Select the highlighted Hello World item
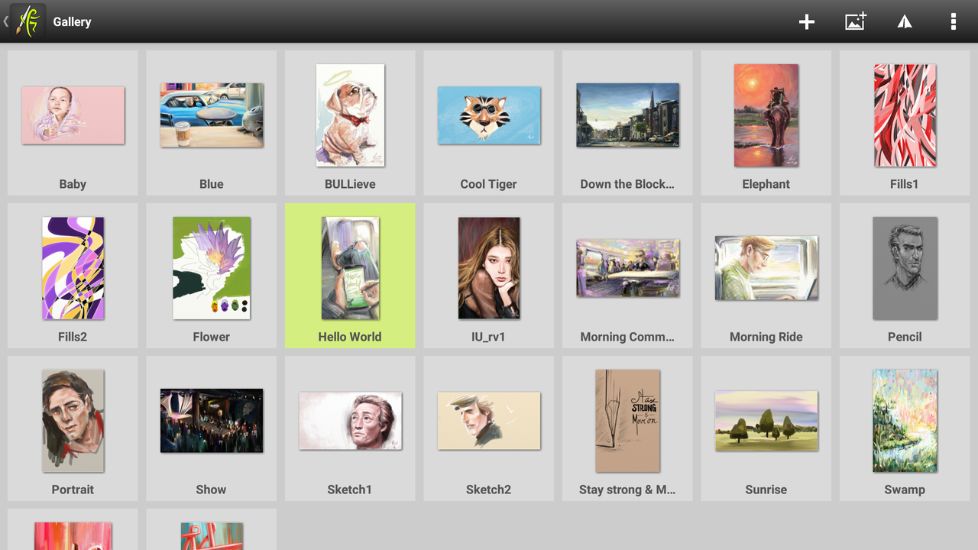The width and height of the screenshot is (978, 550). (x=350, y=268)
